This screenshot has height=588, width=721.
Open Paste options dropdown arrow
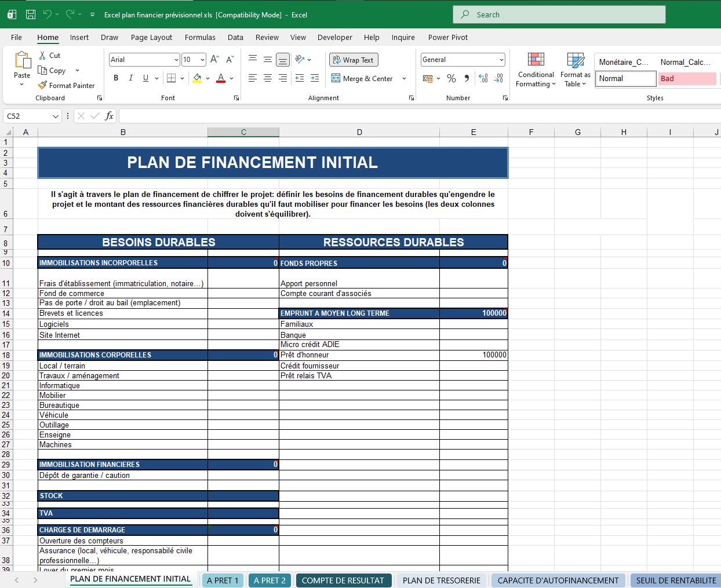(22, 85)
